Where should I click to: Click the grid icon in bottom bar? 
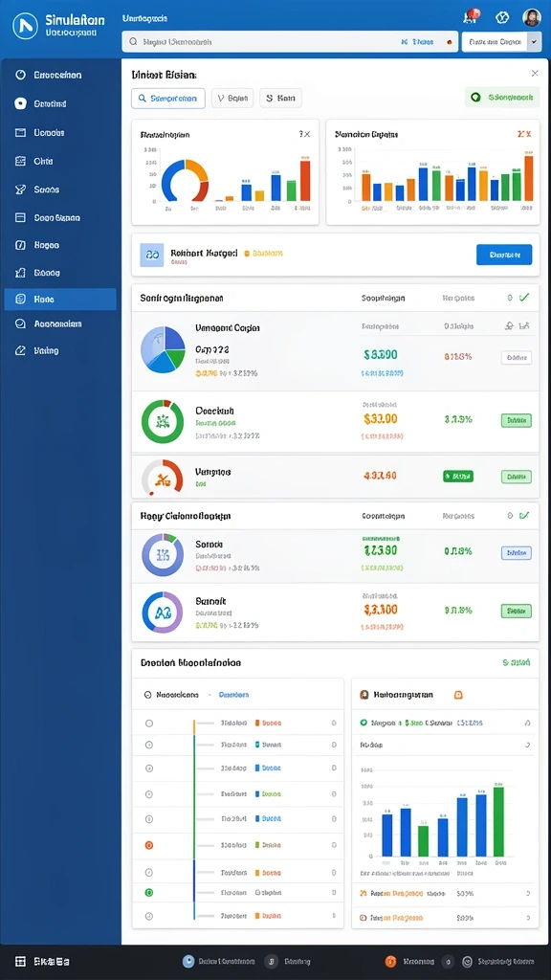click(x=20, y=961)
